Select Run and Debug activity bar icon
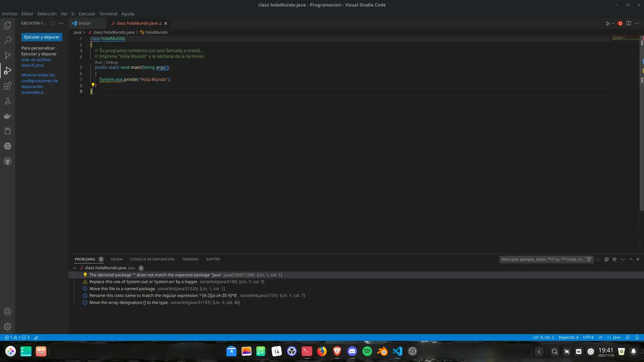 click(x=7, y=71)
